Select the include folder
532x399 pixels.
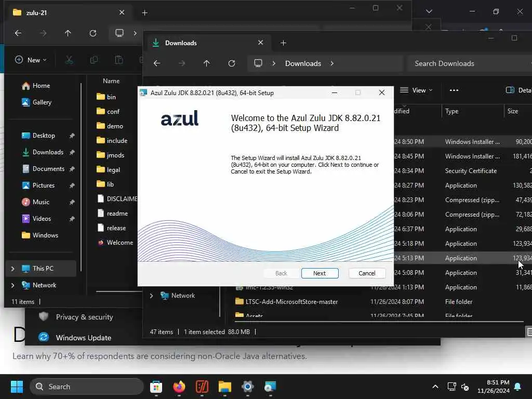click(x=112, y=141)
